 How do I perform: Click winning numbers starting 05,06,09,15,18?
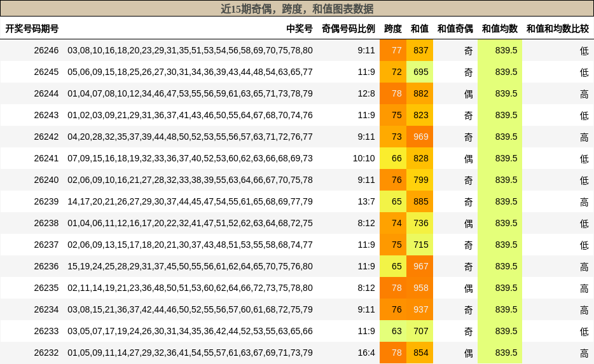tap(190, 72)
